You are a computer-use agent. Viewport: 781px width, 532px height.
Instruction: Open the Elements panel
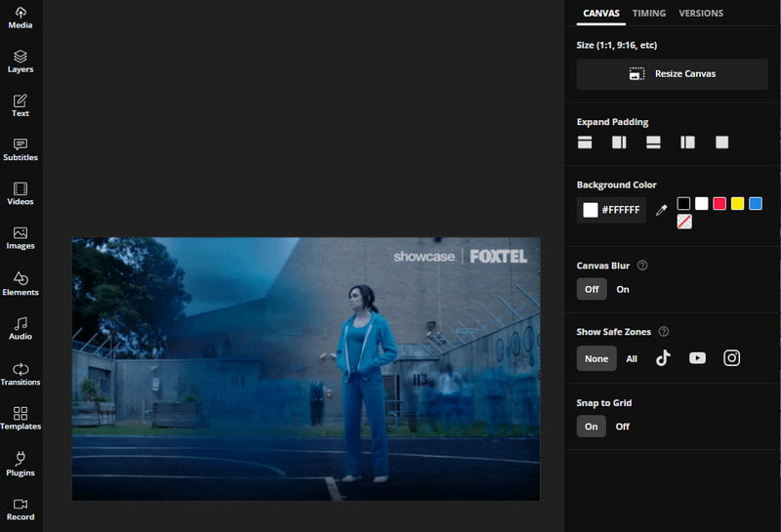[x=21, y=284]
